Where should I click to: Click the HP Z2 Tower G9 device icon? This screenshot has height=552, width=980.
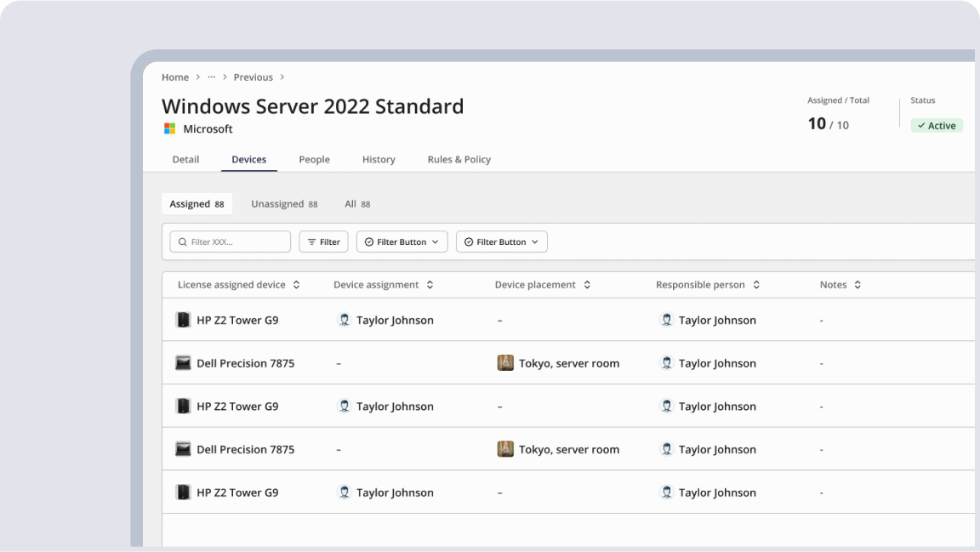click(183, 320)
